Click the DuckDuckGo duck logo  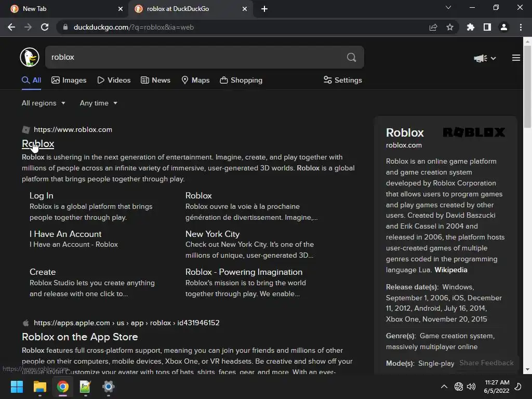pyautogui.click(x=30, y=57)
